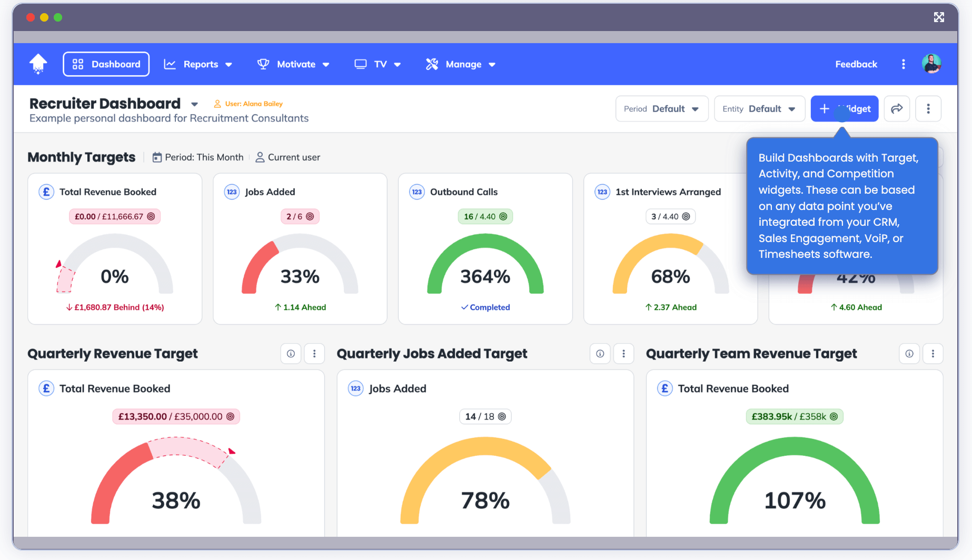
Task: Switch to the Dashboard tab
Action: (106, 64)
